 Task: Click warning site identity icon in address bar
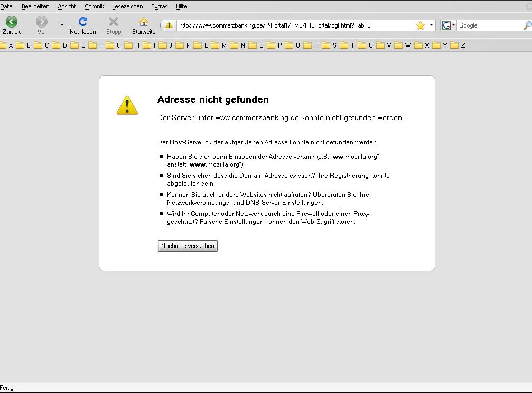pos(169,25)
